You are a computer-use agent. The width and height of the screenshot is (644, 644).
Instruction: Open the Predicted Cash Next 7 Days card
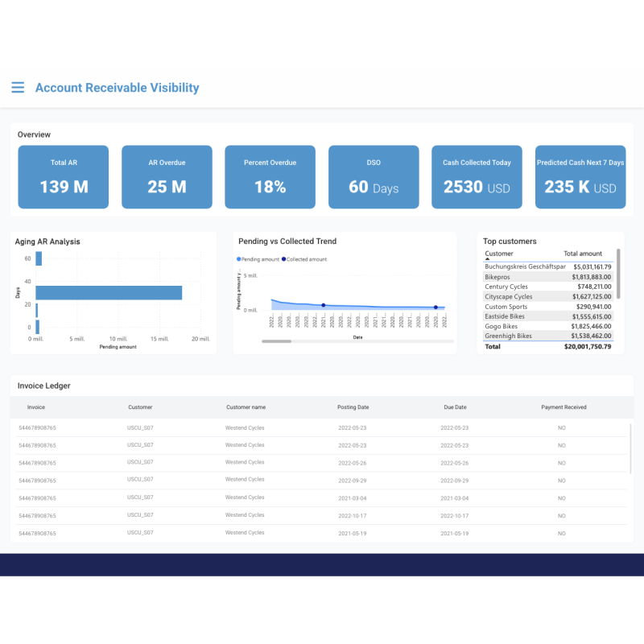pos(580,177)
